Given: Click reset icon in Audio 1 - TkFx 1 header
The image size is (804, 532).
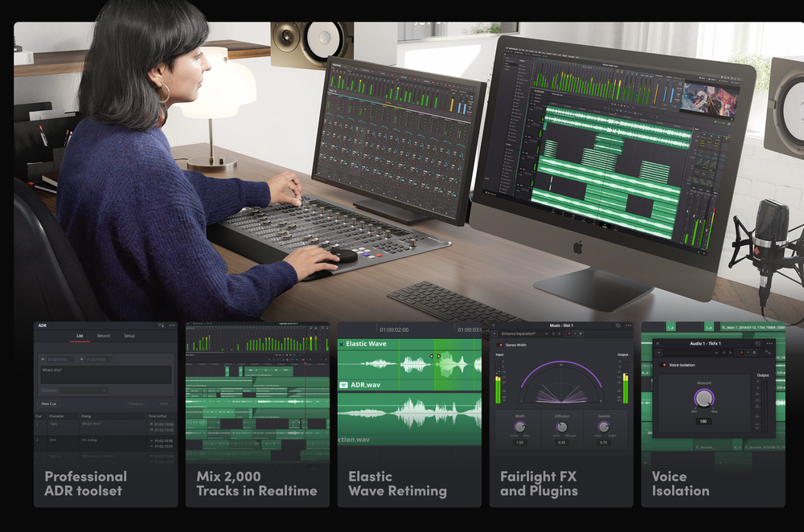Looking at the screenshot, I should (x=758, y=343).
